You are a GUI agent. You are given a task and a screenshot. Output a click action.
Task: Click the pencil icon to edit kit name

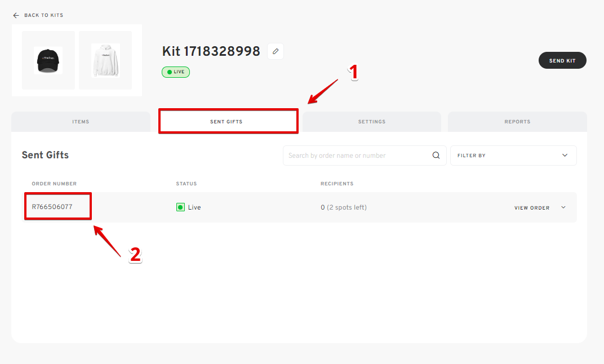tap(276, 51)
